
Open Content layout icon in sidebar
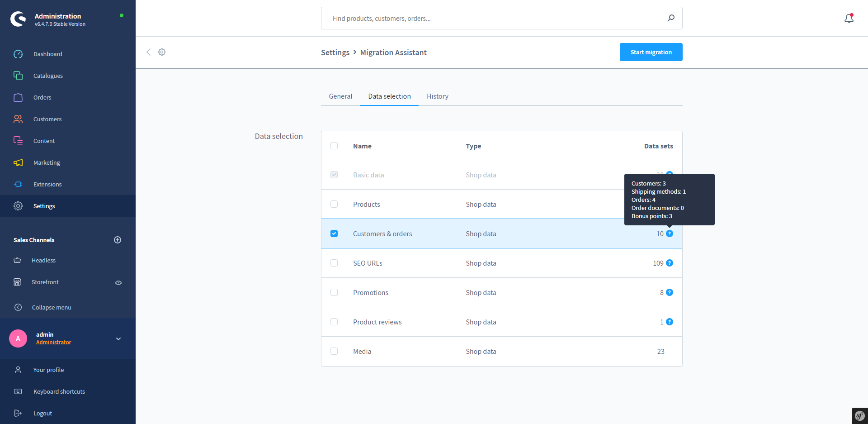18,141
